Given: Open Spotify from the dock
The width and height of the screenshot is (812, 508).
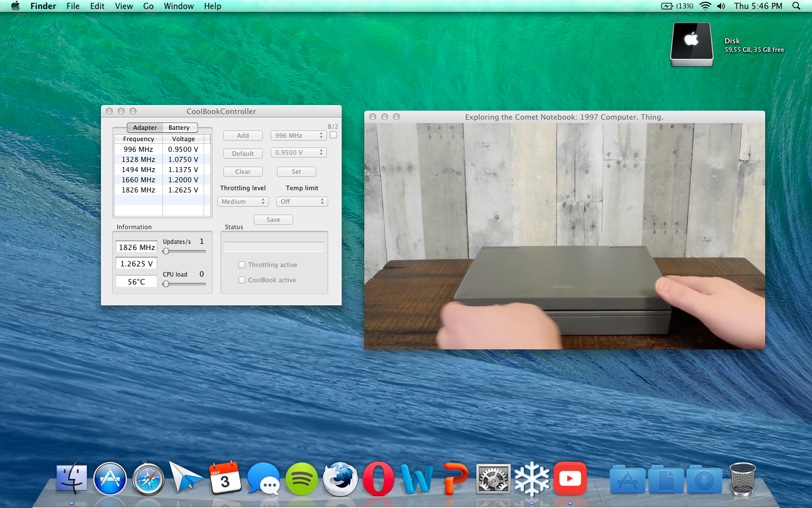Looking at the screenshot, I should pyautogui.click(x=301, y=479).
